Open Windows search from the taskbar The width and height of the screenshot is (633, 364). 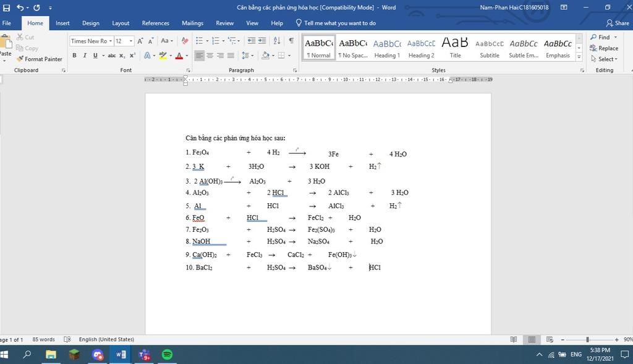(x=27, y=355)
